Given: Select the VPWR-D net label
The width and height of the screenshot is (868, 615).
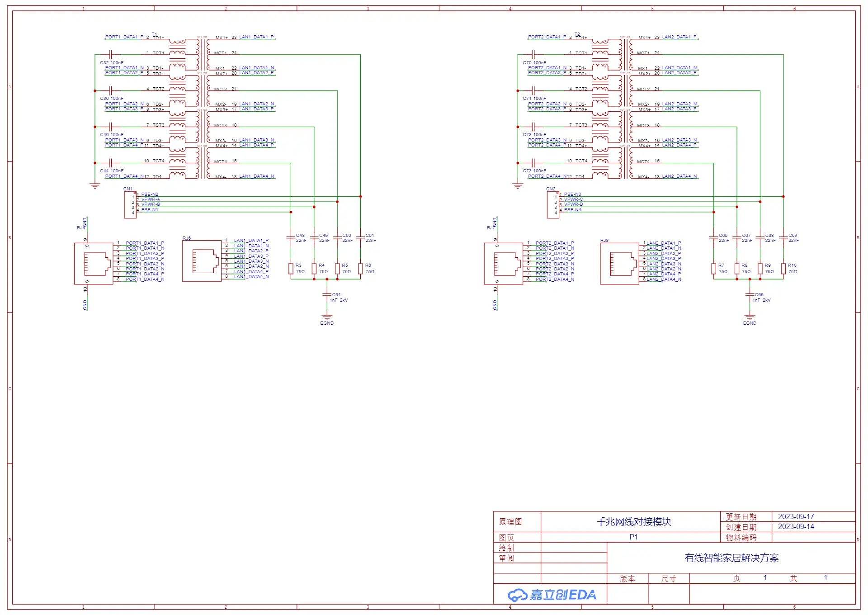Looking at the screenshot, I should tap(573, 204).
